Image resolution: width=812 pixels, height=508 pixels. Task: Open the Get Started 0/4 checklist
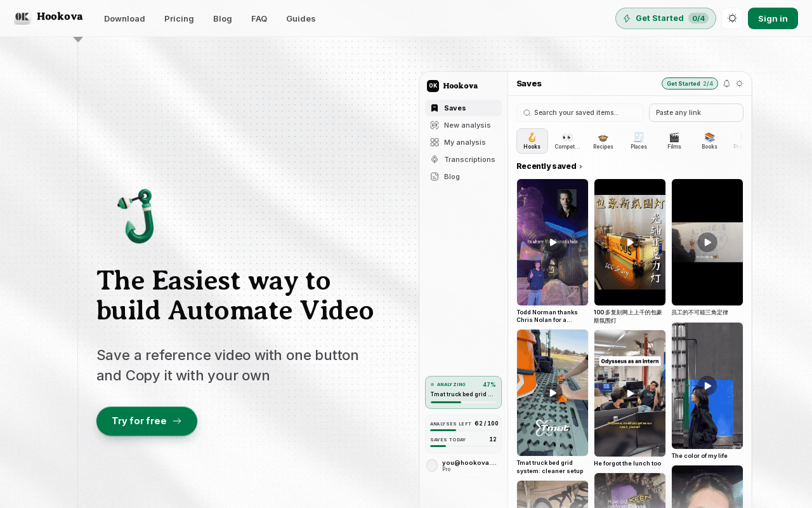tap(665, 18)
